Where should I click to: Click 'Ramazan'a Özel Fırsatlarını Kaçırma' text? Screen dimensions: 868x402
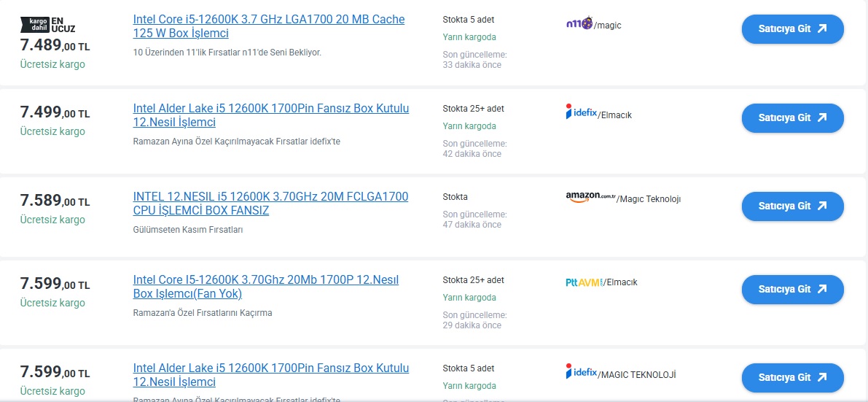click(203, 313)
